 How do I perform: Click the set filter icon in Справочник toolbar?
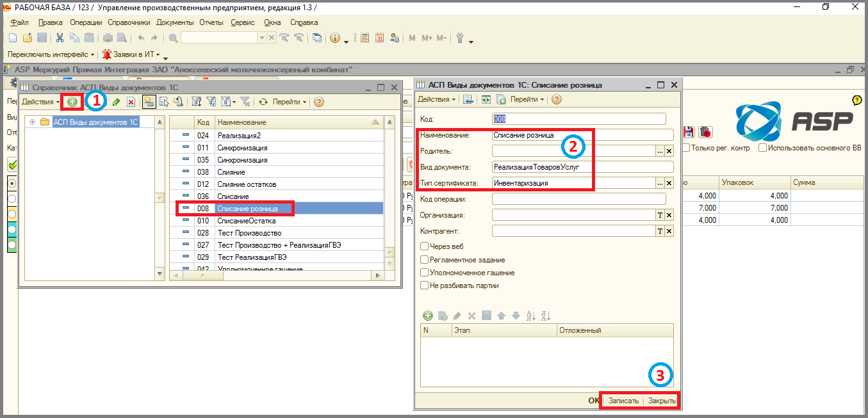(197, 102)
